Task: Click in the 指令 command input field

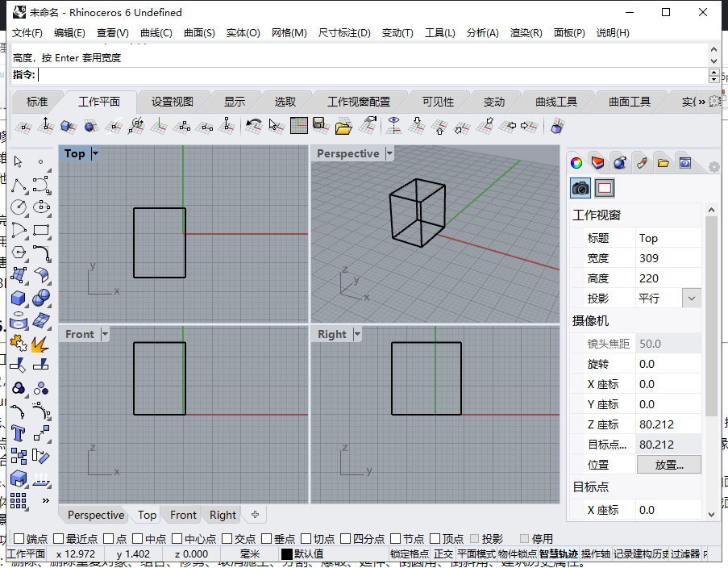Action: click(372, 75)
